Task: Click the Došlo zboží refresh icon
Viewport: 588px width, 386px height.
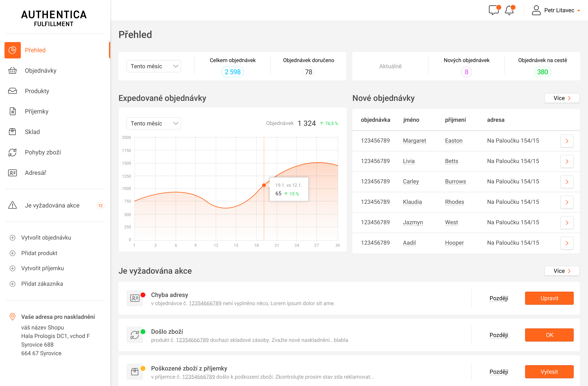Action: (x=135, y=335)
